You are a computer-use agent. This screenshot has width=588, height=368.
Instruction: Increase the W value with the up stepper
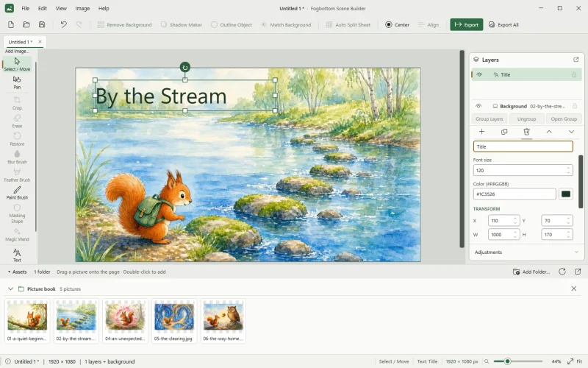coord(515,232)
